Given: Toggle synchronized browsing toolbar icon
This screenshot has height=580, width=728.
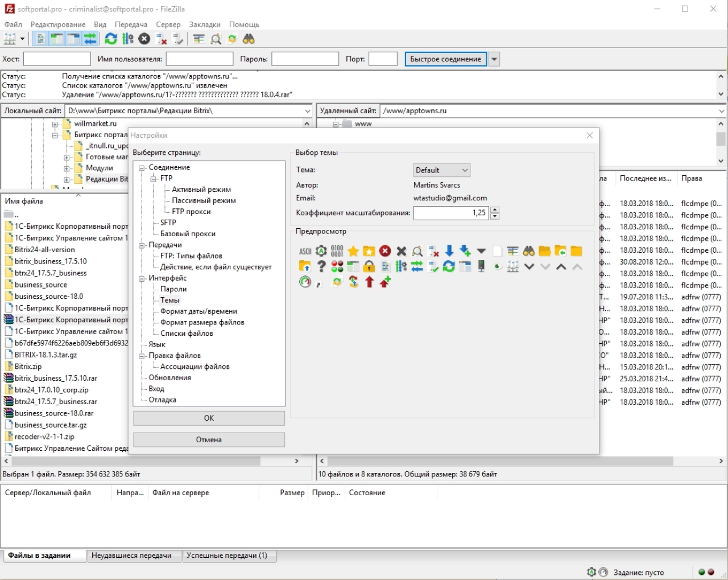Looking at the screenshot, I should [x=232, y=39].
